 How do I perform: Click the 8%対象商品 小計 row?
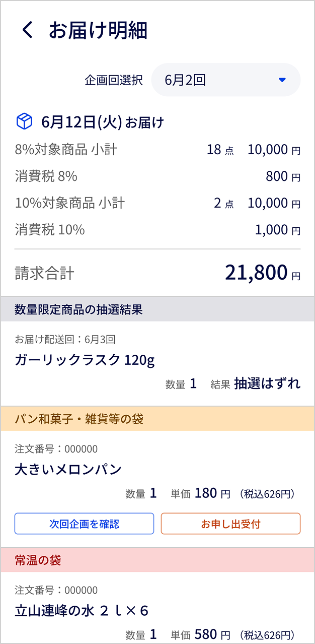(157, 150)
